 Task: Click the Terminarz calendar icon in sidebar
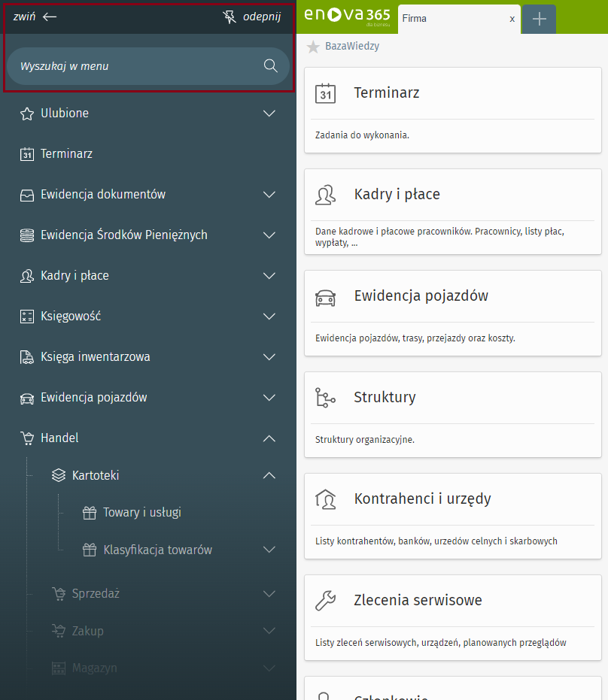[x=27, y=154]
